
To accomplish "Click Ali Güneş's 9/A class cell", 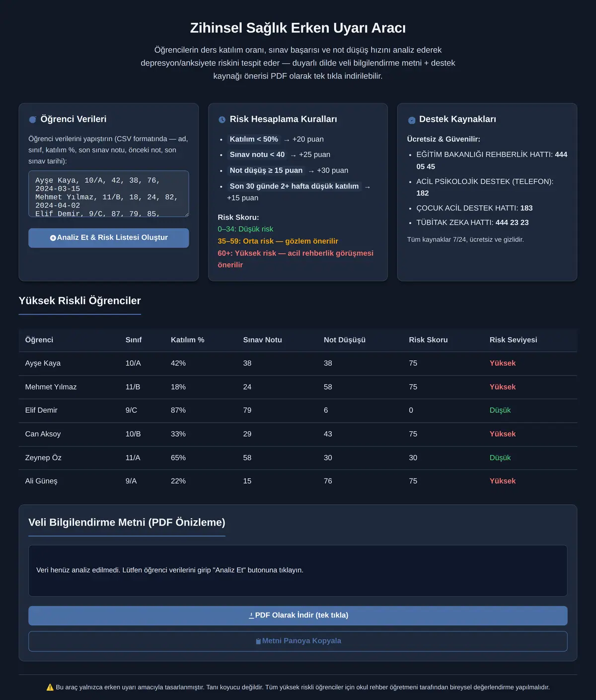I will click(131, 481).
